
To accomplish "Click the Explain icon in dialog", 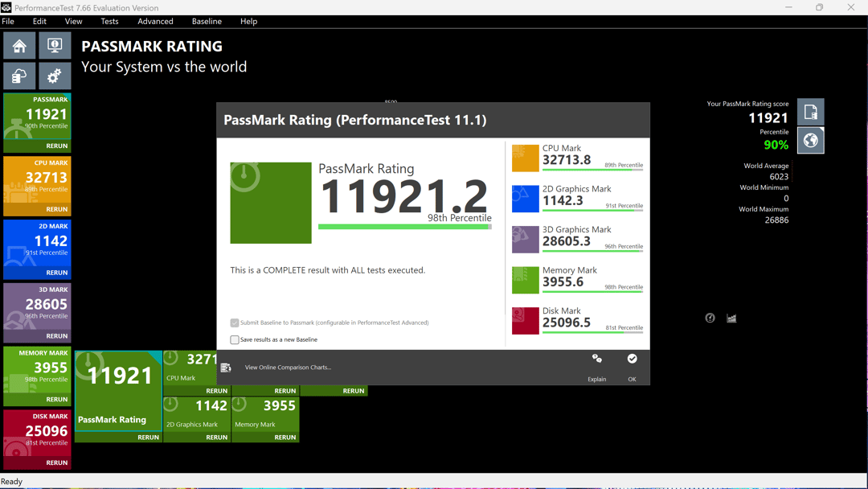I will tap(596, 359).
